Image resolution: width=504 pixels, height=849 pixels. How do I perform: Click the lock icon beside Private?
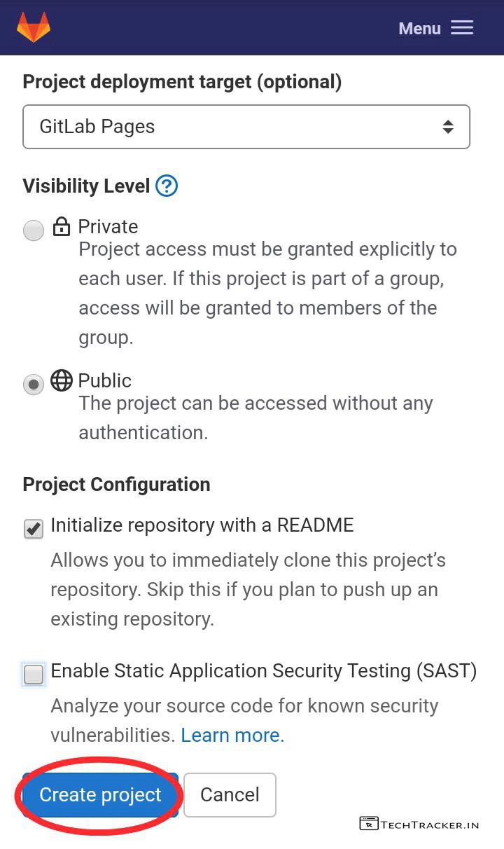[x=62, y=226]
